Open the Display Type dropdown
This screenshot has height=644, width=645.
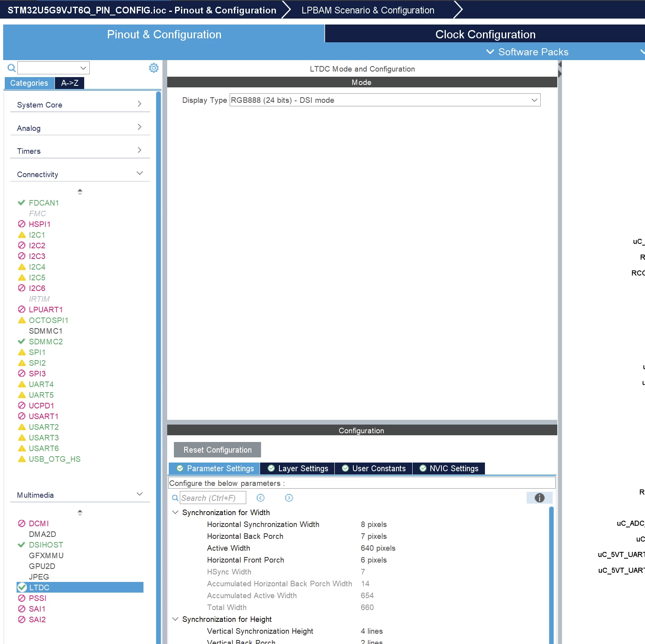385,100
